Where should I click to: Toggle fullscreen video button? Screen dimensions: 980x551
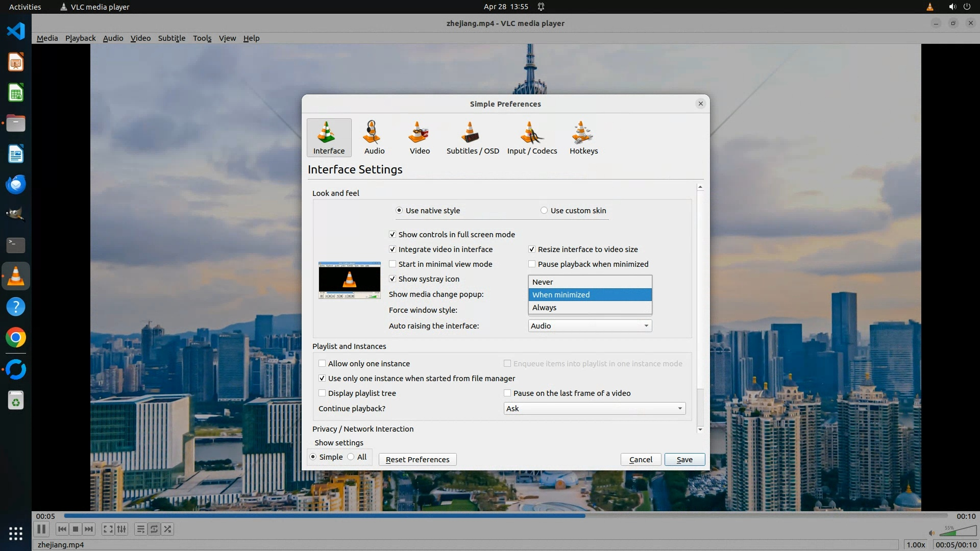[x=108, y=529]
